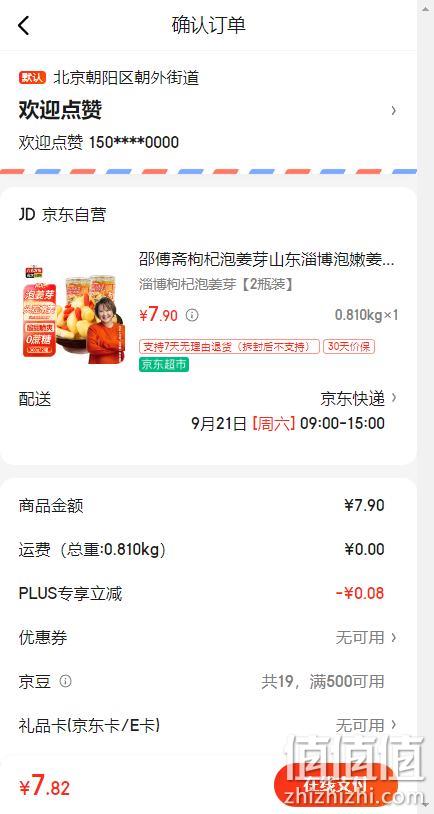Tap the PLUS专享立减 discount row
Viewport: 434px width, 814px height.
coord(208,593)
